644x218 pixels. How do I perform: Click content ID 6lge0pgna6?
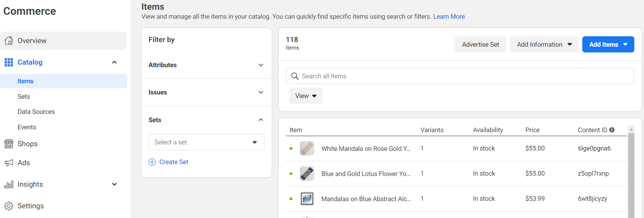click(x=594, y=148)
